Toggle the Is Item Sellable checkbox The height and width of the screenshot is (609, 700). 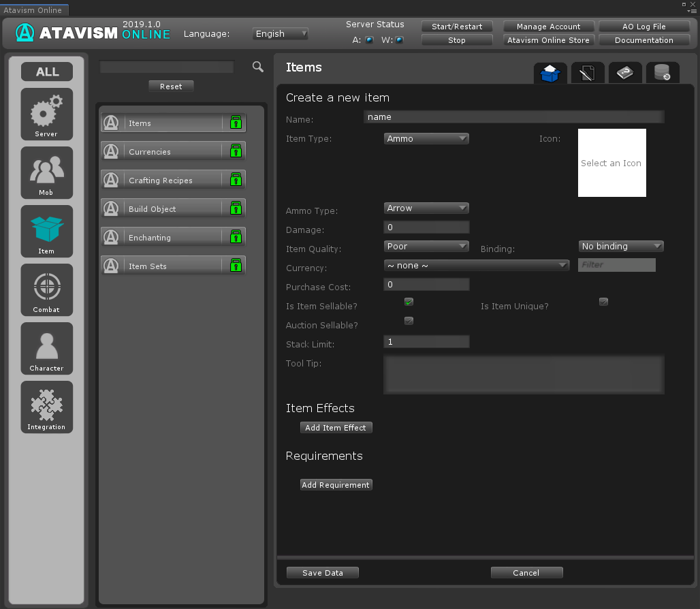[x=409, y=302]
